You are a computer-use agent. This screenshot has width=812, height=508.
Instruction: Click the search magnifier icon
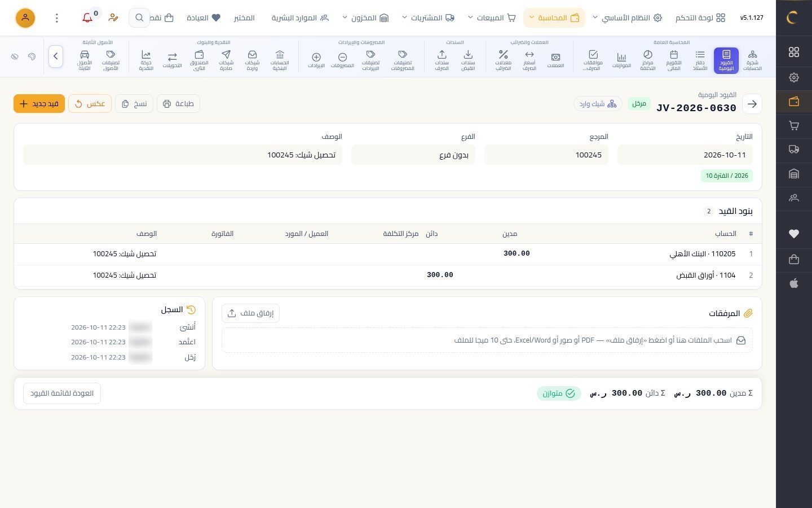(x=139, y=18)
